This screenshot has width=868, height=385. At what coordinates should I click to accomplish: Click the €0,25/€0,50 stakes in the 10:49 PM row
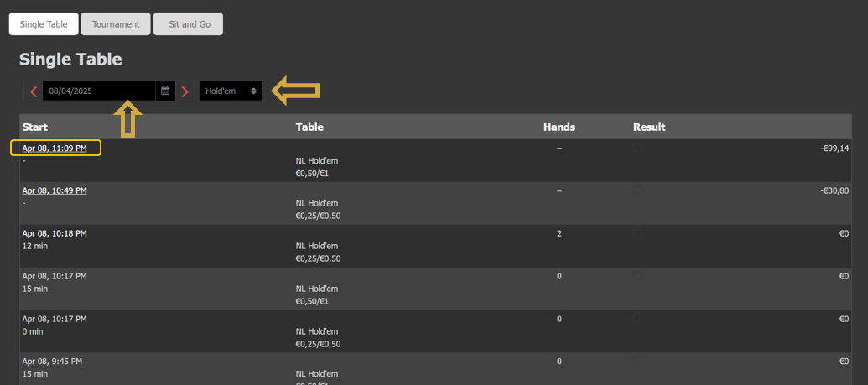(x=319, y=216)
